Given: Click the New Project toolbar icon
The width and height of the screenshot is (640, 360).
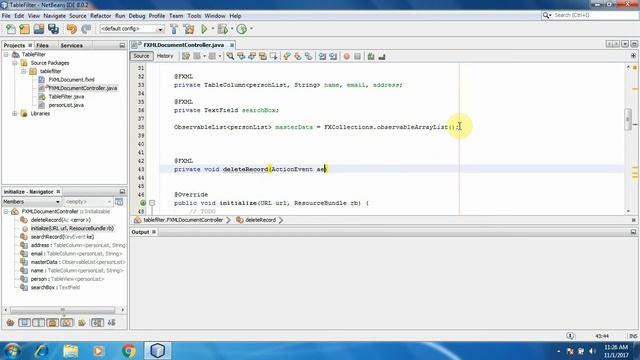Looking at the screenshot, I should click(24, 29).
